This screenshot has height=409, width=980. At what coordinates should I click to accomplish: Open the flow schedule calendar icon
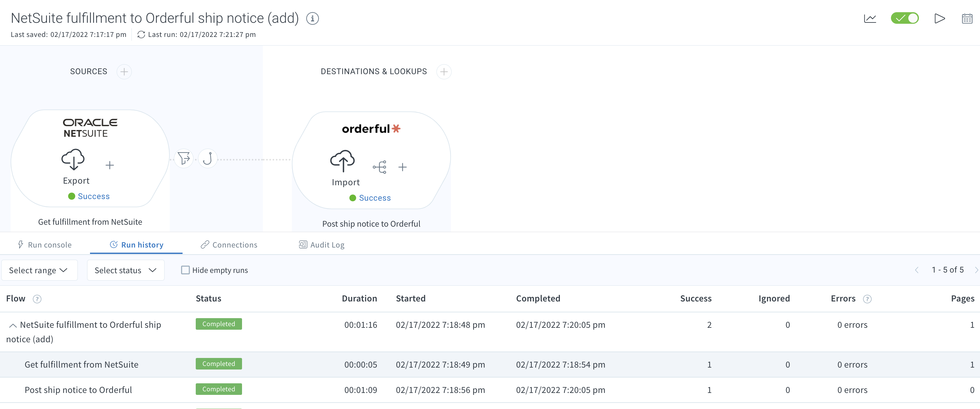tap(967, 18)
